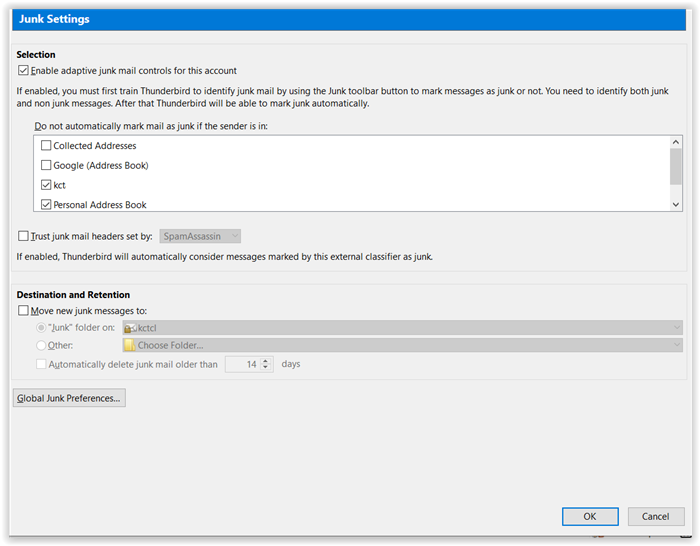700x546 pixels.
Task: Check the Collected Addresses checkbox
Action: 46,146
